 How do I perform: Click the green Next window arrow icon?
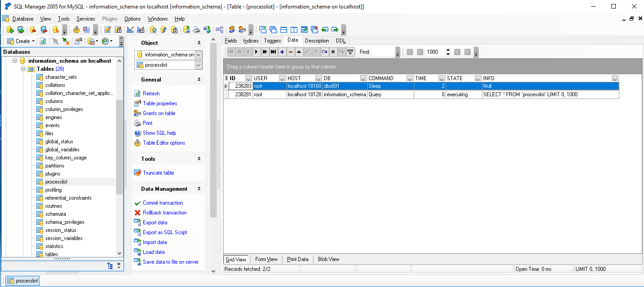[335, 30]
